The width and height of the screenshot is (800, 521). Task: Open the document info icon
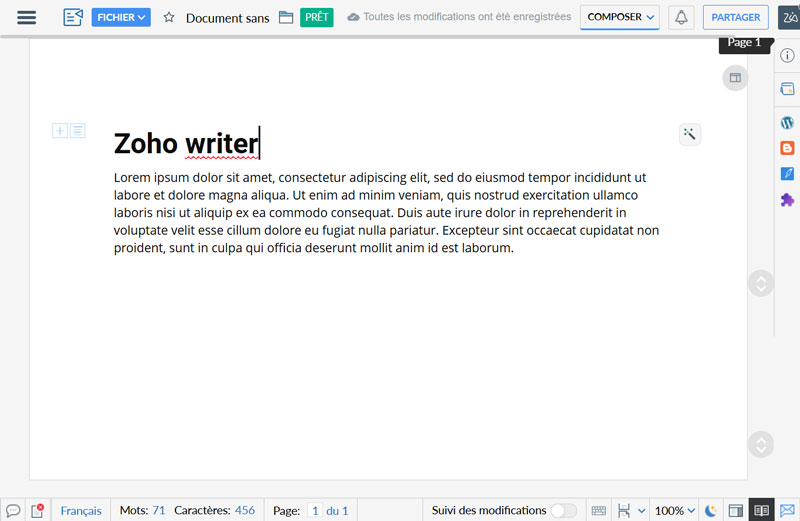tap(787, 55)
